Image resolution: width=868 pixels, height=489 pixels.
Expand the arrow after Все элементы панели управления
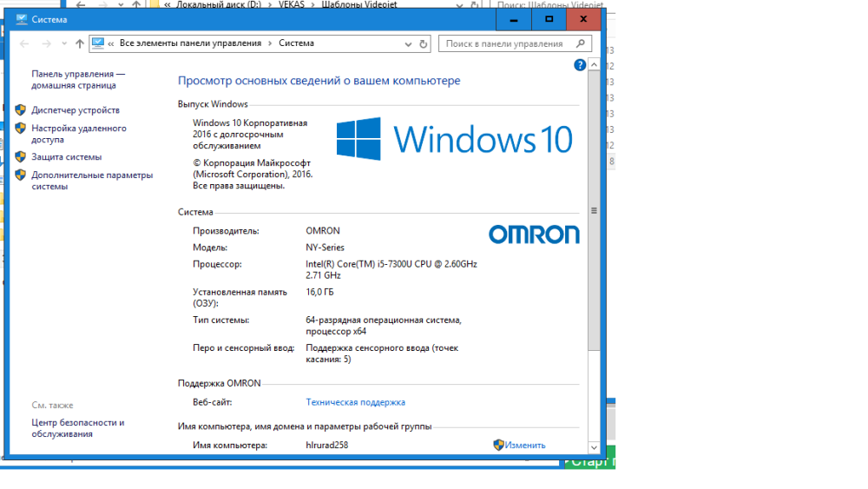tap(270, 43)
